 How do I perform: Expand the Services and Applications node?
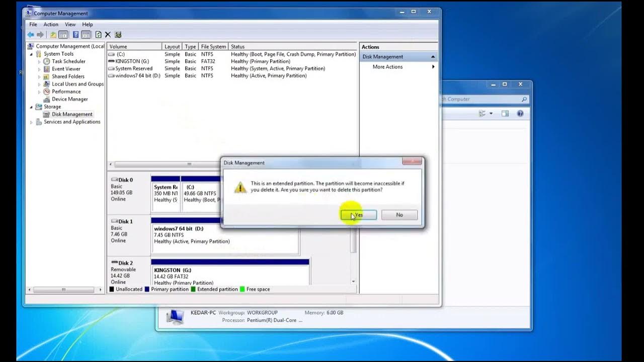click(31, 122)
